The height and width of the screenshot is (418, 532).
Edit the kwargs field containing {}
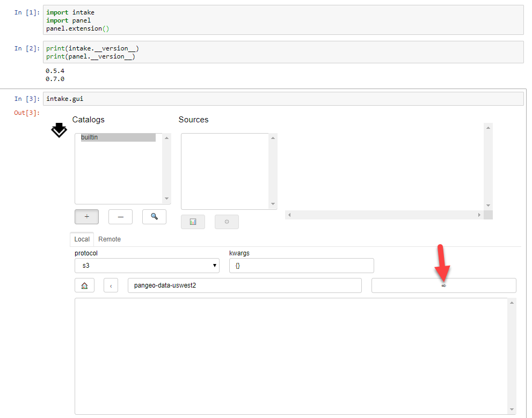point(301,265)
